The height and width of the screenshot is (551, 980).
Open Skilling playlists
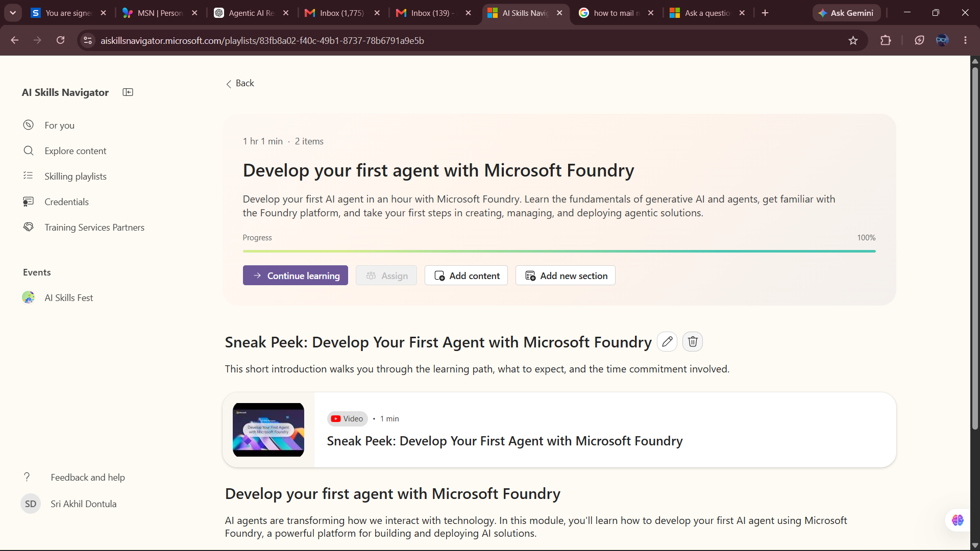tap(76, 177)
